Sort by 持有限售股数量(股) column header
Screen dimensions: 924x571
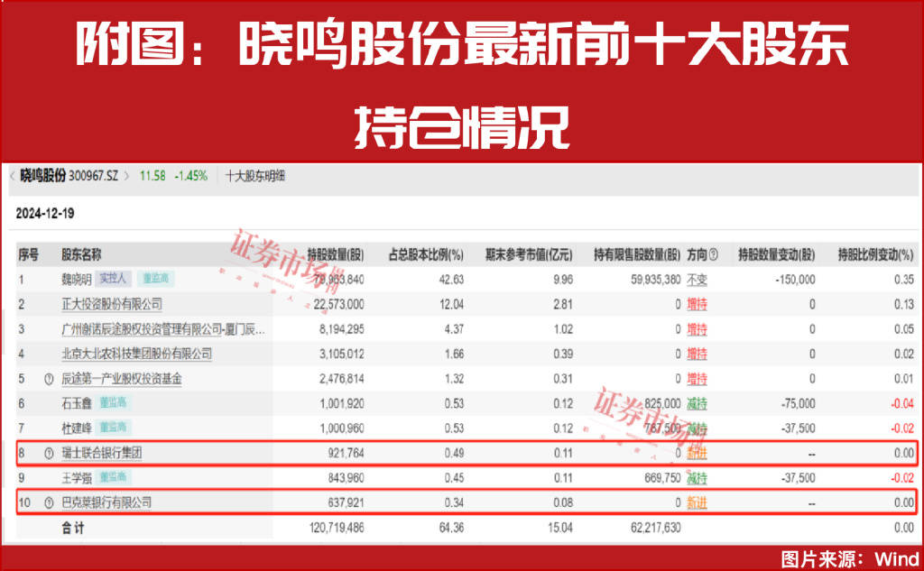tap(637, 254)
